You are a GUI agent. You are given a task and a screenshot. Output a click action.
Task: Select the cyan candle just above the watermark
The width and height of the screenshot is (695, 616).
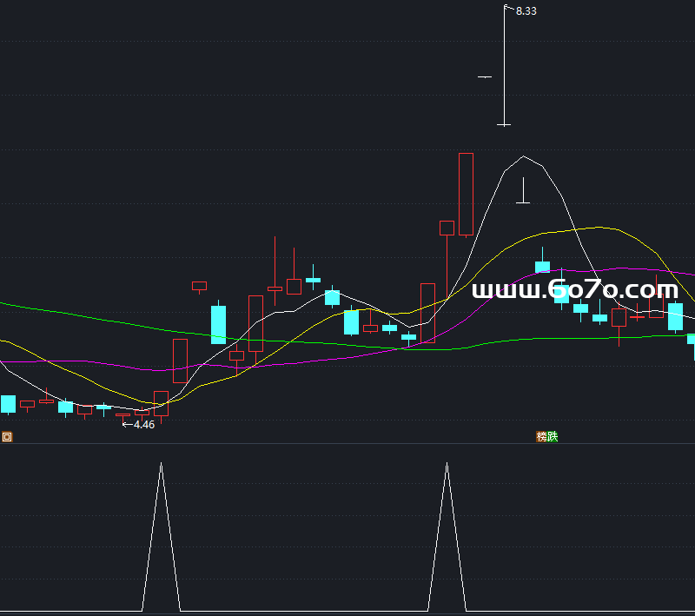pyautogui.click(x=542, y=267)
